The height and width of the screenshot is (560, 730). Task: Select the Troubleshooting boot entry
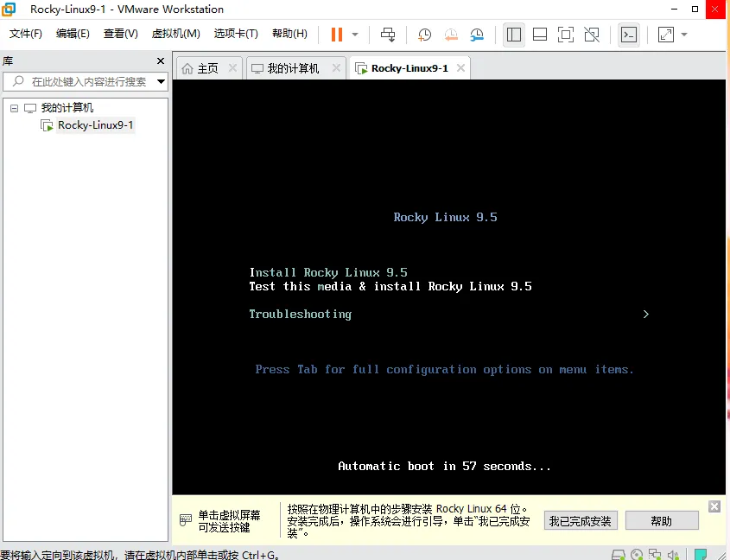301,315
